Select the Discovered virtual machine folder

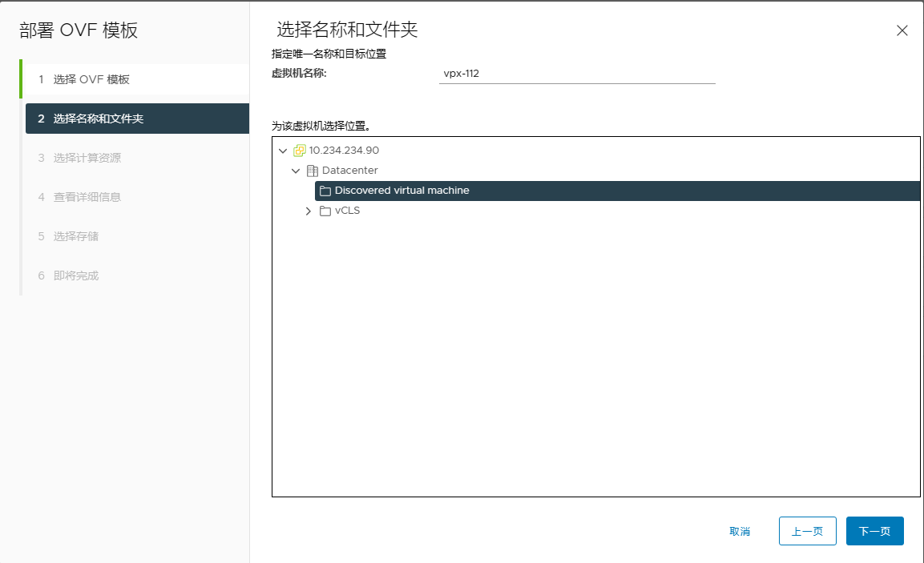[x=408, y=190]
